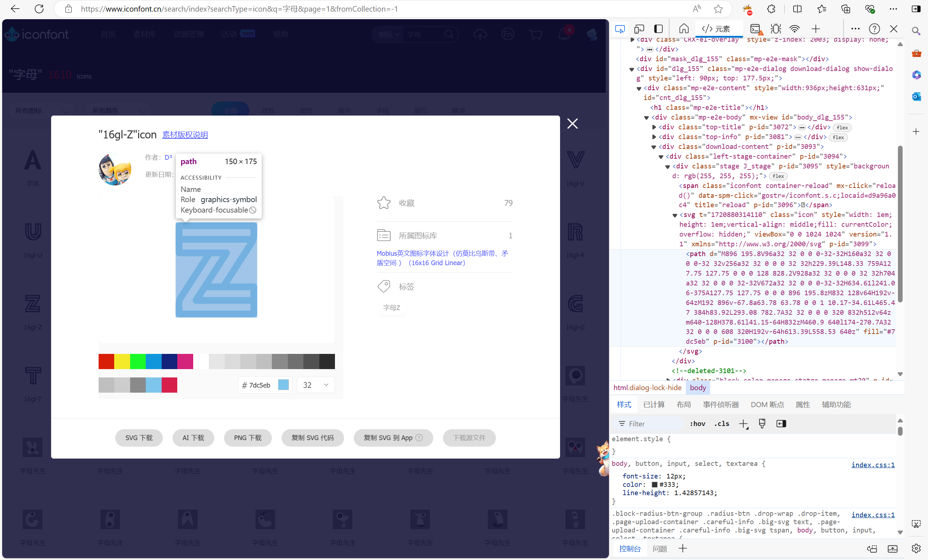Open DevTools settings gear icon
Viewport: 928px width, 560px height.
pyautogui.click(x=916, y=548)
